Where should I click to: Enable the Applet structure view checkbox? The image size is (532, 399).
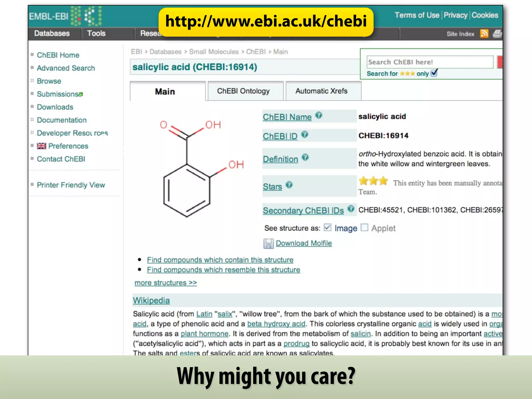tap(364, 228)
